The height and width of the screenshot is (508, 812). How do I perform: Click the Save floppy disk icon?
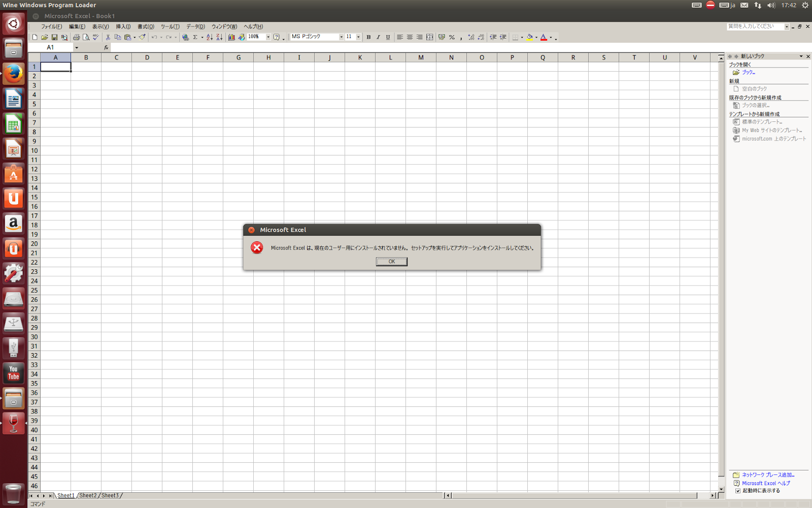[54, 37]
